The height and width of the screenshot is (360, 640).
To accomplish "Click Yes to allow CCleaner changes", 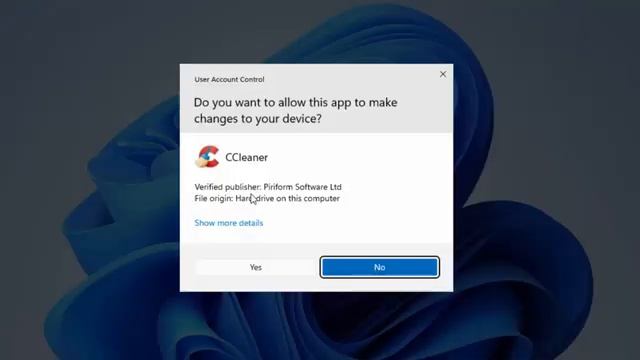I will coord(256,267).
